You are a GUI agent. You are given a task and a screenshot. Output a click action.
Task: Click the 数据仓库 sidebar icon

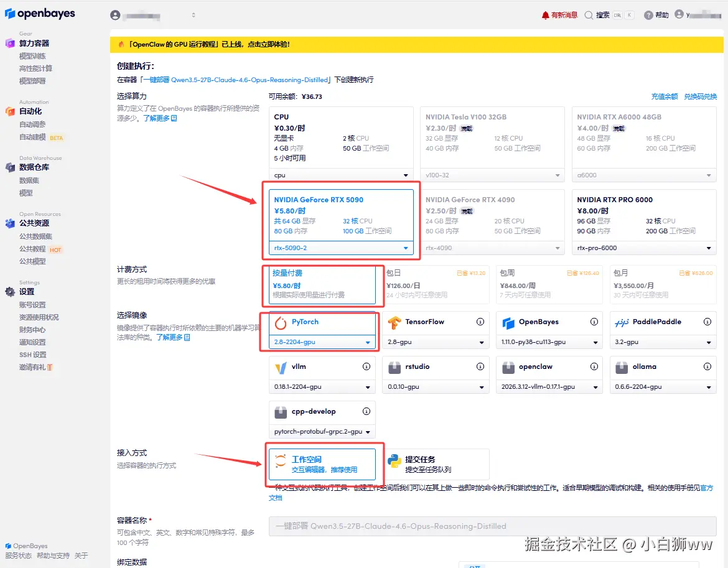pyautogui.click(x=10, y=167)
